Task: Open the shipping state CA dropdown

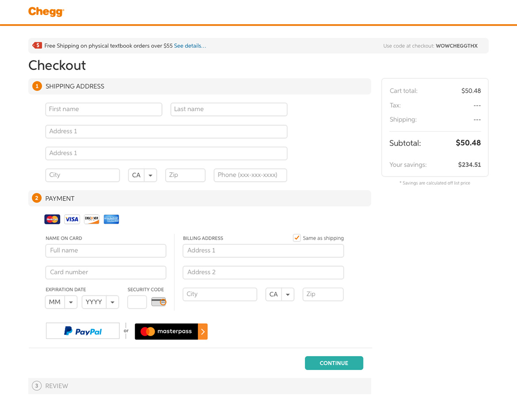Action: (x=142, y=175)
